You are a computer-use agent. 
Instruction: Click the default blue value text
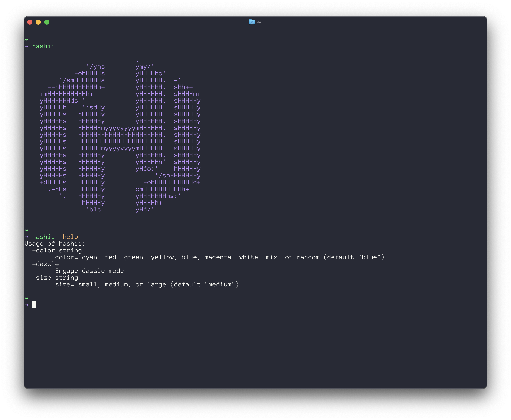click(370, 257)
